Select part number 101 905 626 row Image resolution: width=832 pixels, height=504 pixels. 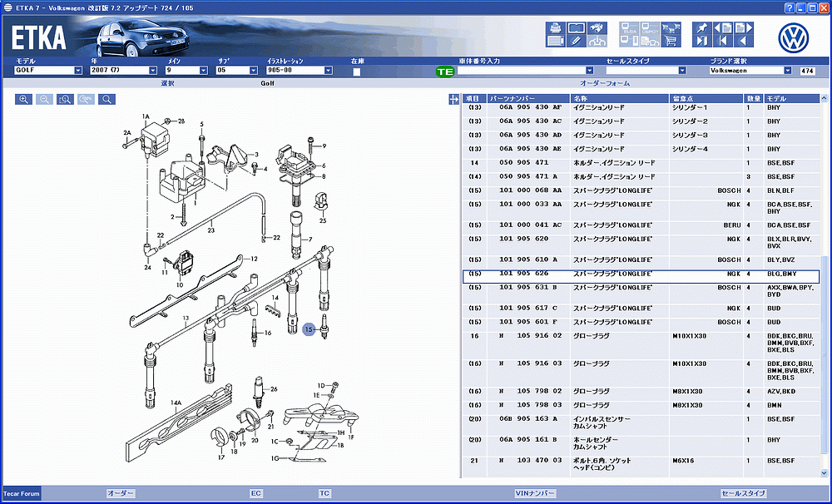click(x=641, y=277)
